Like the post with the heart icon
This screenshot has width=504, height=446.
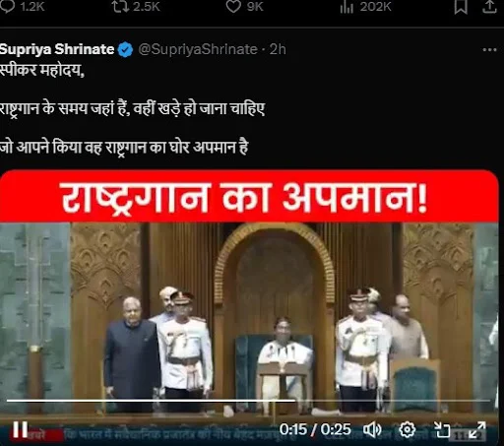(233, 6)
